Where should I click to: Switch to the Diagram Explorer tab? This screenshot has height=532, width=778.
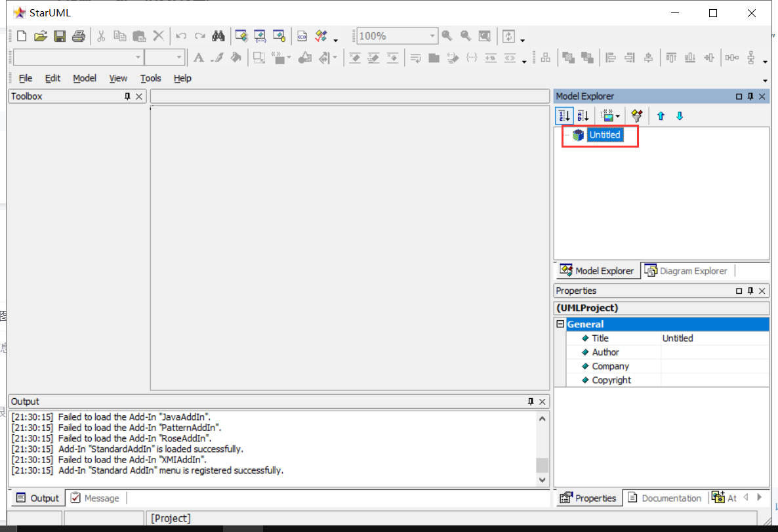coord(687,271)
